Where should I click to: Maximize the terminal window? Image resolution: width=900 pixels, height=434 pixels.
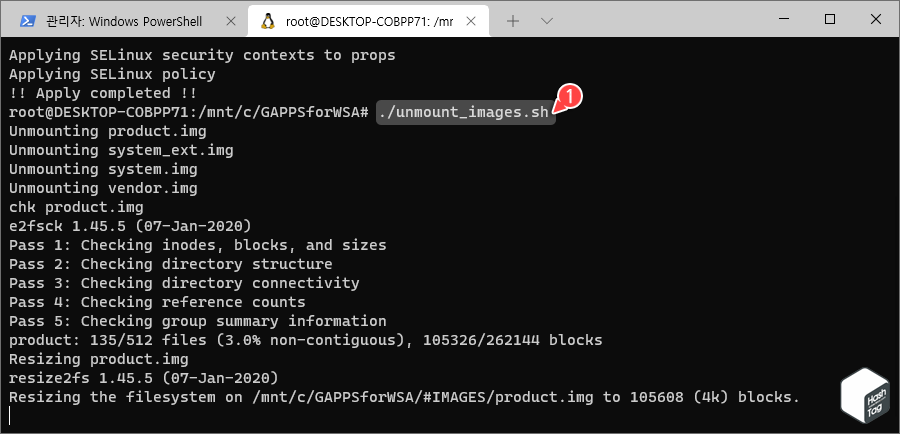[829, 19]
